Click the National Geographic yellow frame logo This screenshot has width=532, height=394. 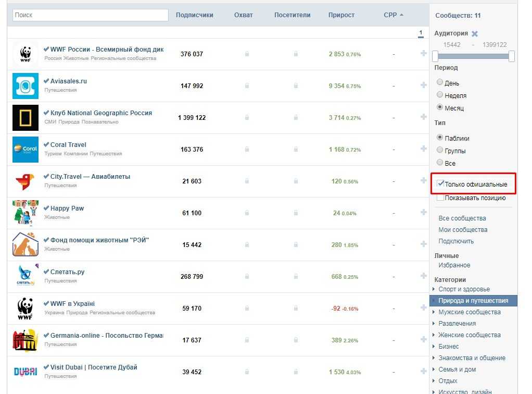[25, 118]
